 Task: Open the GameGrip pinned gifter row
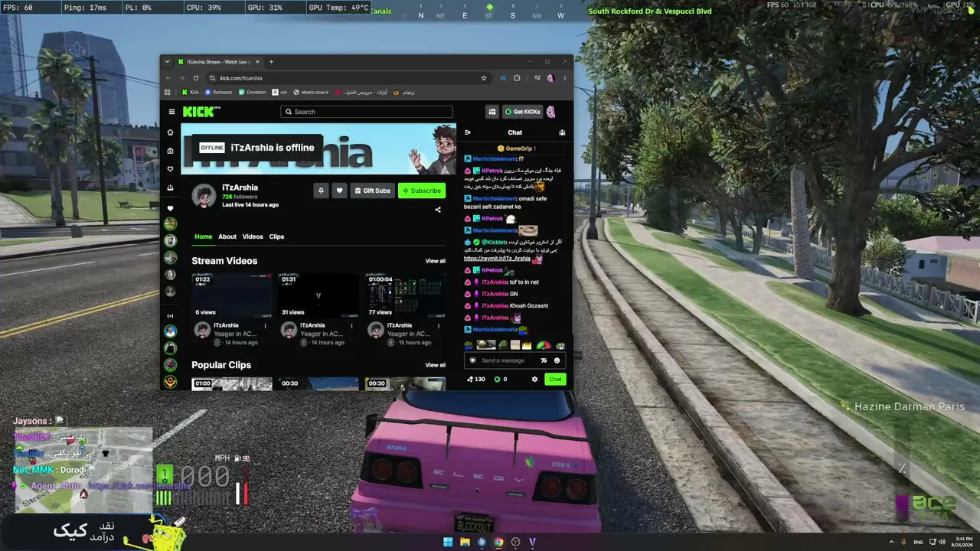click(517, 148)
